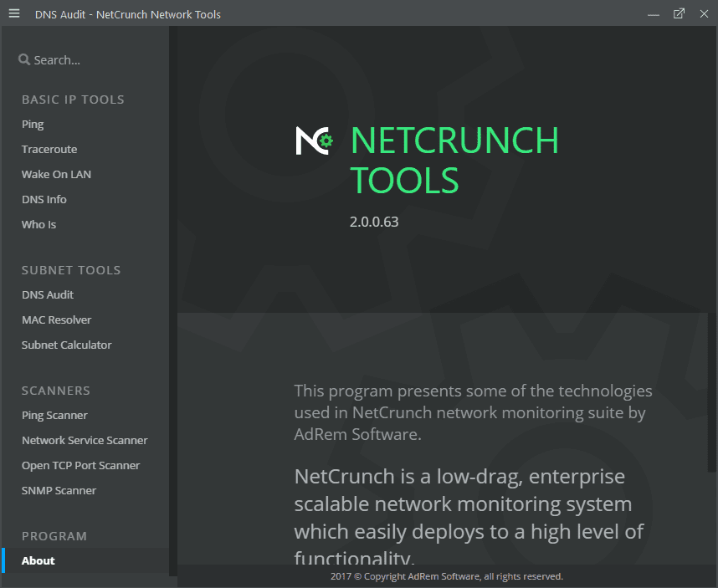Select MAC Resolver

pos(56,320)
